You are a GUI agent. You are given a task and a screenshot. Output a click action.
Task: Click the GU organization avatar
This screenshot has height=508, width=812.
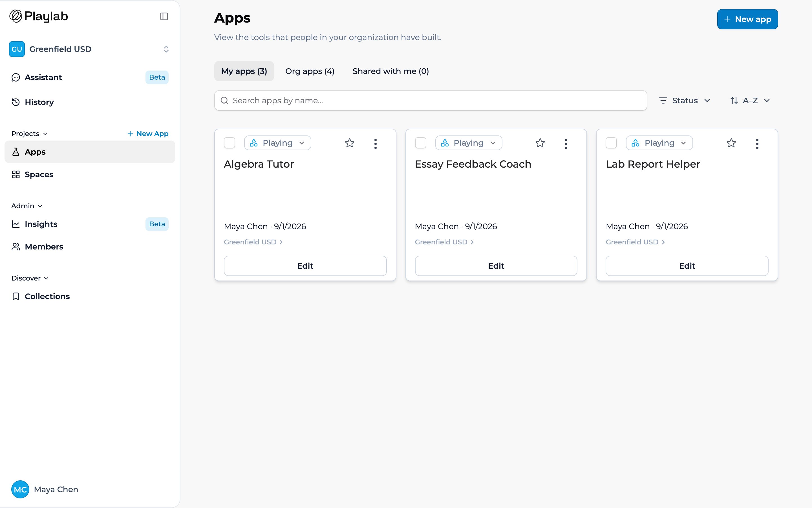click(17, 49)
